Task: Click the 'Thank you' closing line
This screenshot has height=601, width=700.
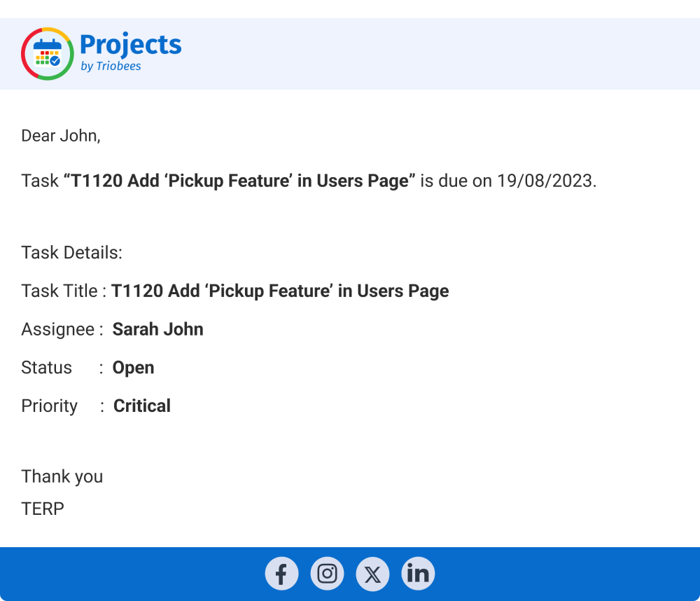Action: coord(62,477)
